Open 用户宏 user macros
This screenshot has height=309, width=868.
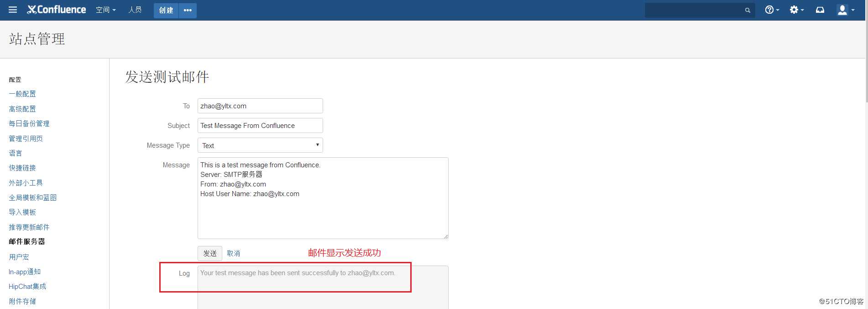click(x=19, y=257)
